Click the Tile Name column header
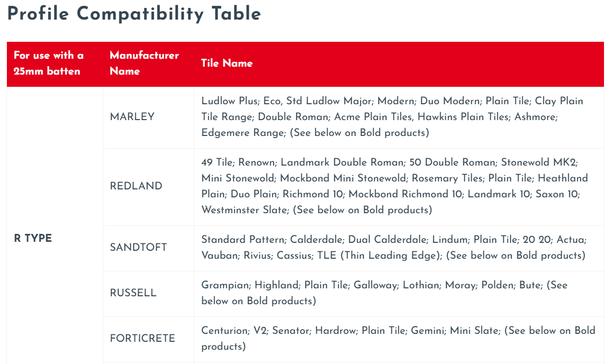The width and height of the screenshot is (613, 364). tap(227, 63)
